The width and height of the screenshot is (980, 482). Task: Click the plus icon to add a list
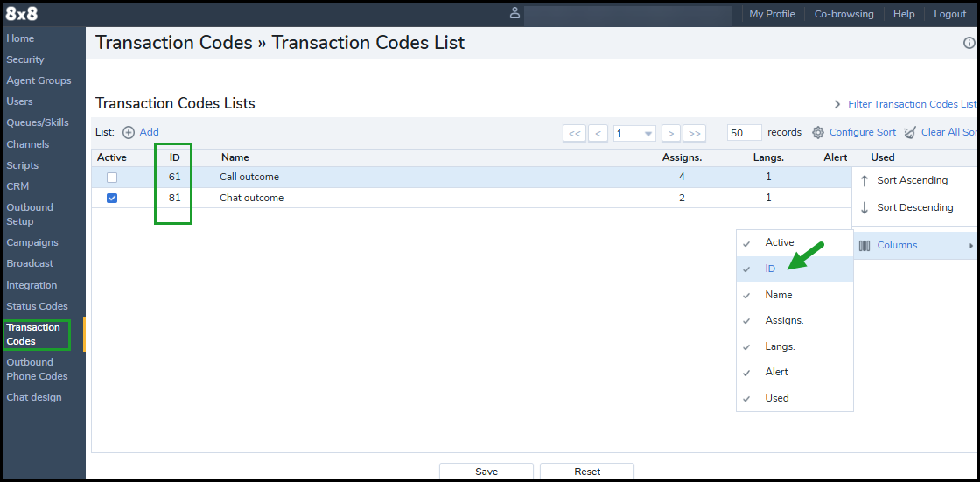tap(129, 133)
